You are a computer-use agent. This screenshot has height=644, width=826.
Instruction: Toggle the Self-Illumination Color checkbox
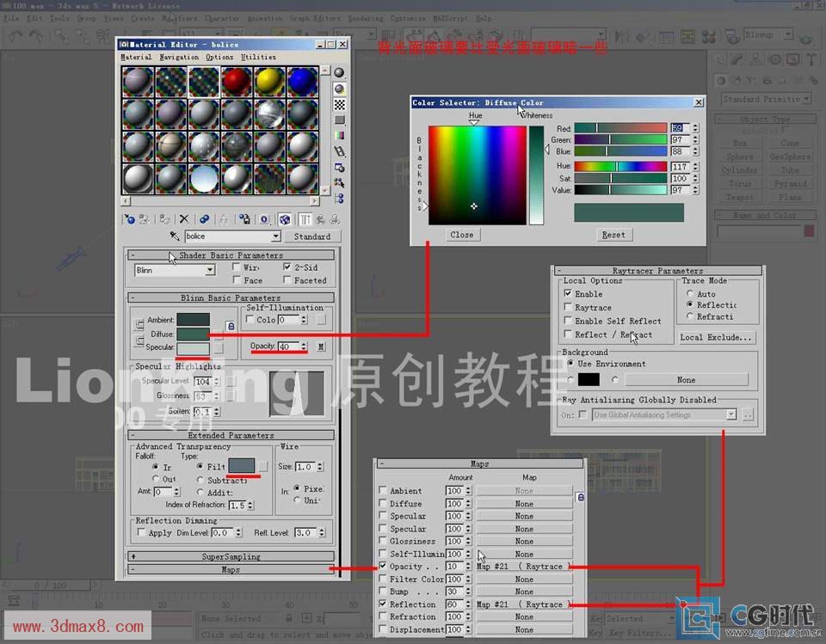250,319
